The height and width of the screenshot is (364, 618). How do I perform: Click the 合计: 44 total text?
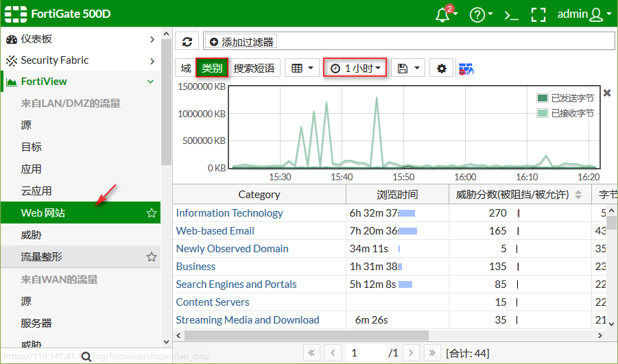(467, 353)
